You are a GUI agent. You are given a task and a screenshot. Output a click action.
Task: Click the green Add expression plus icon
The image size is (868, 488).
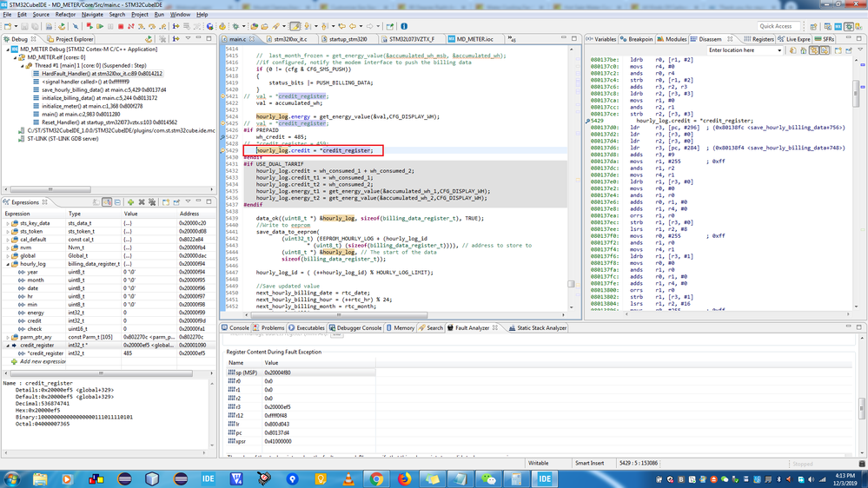(x=130, y=202)
